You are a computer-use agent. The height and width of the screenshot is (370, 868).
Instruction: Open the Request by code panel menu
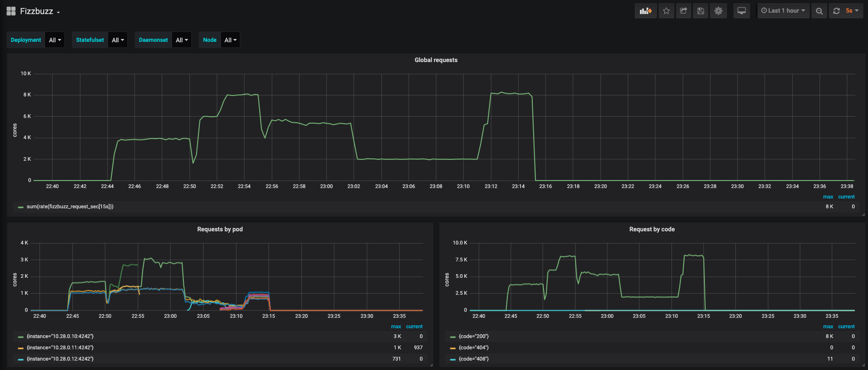pyautogui.click(x=652, y=229)
